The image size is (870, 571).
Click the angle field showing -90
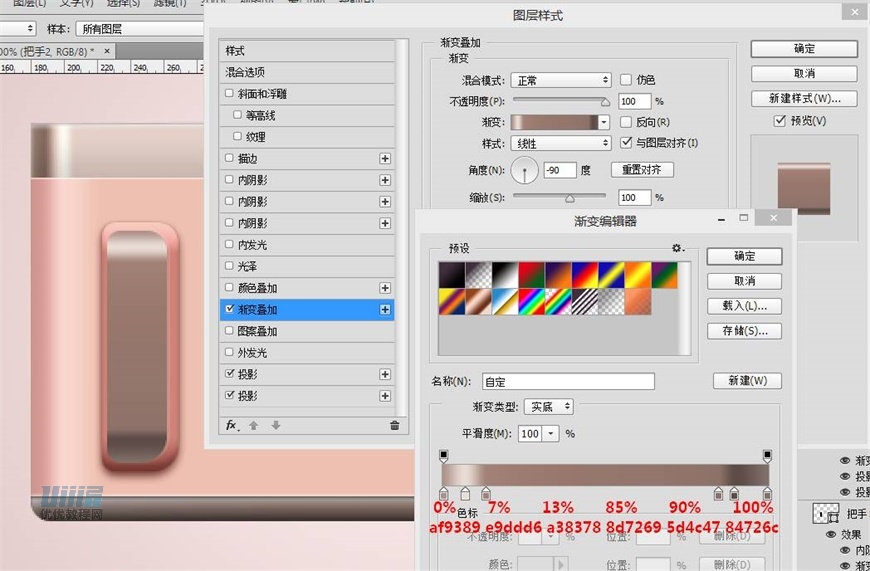[560, 170]
